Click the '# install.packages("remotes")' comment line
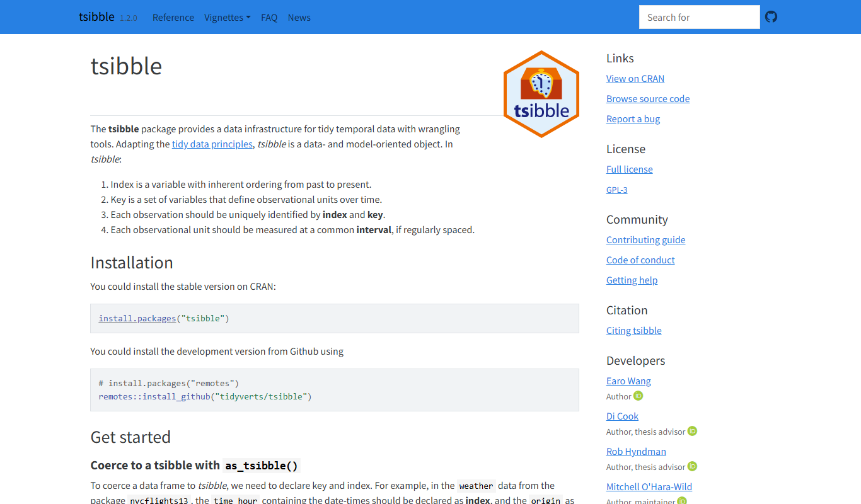This screenshot has height=504, width=861. [x=169, y=383]
